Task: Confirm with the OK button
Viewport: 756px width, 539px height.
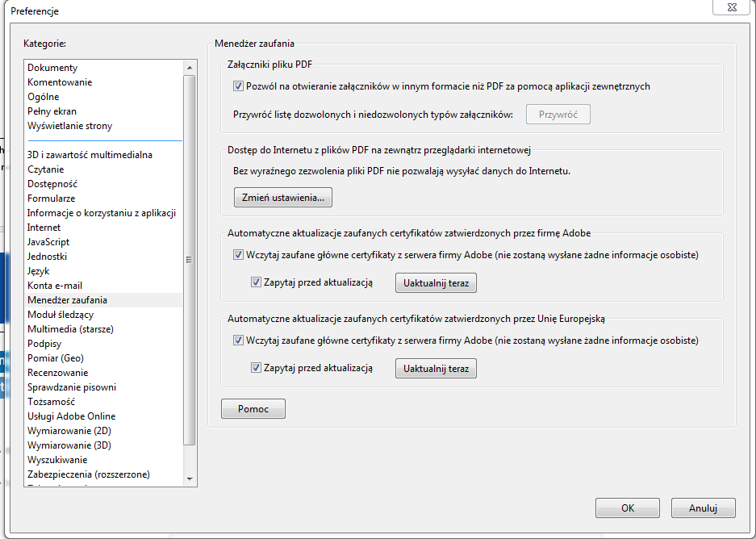Action: (627, 508)
